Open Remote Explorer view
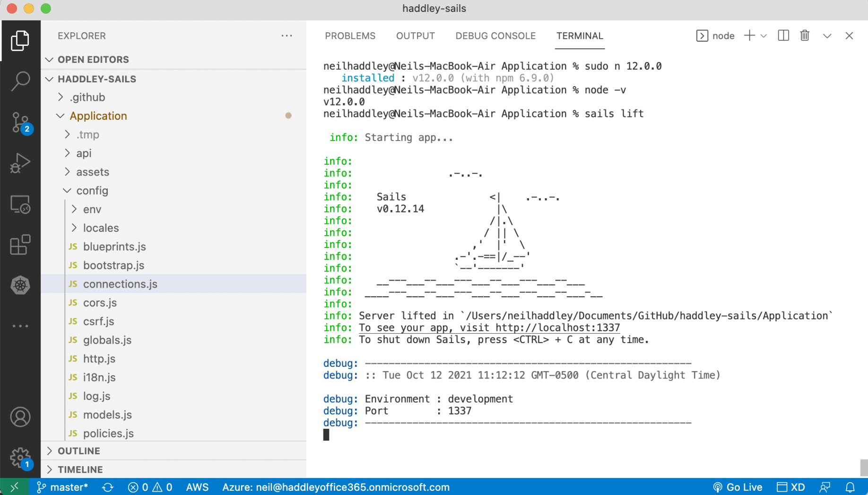 pyautogui.click(x=20, y=204)
